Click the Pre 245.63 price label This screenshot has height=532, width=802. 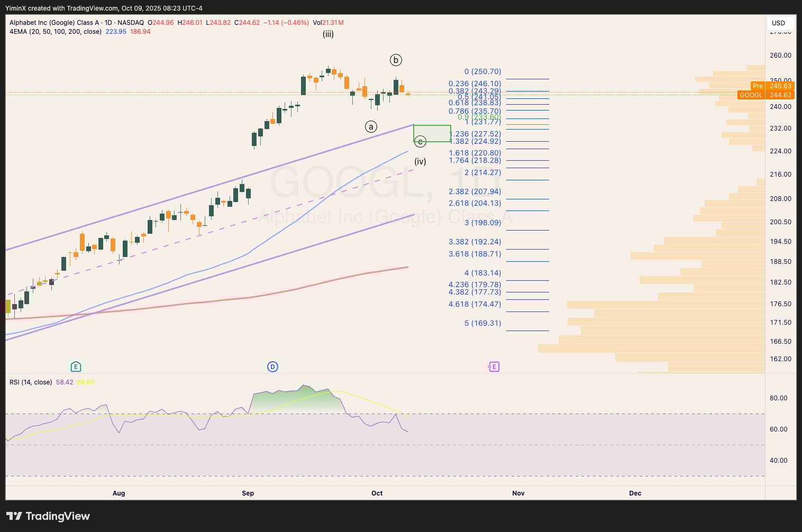pyautogui.click(x=772, y=86)
